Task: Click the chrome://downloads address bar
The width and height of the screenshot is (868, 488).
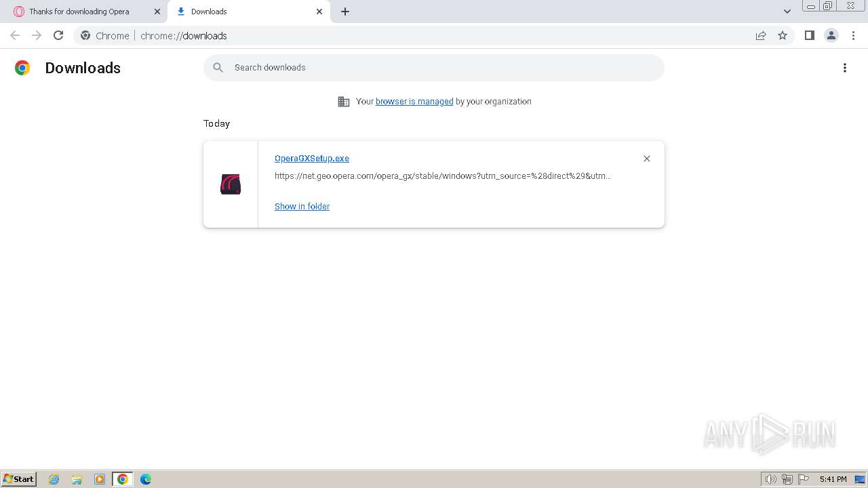Action: (434, 35)
